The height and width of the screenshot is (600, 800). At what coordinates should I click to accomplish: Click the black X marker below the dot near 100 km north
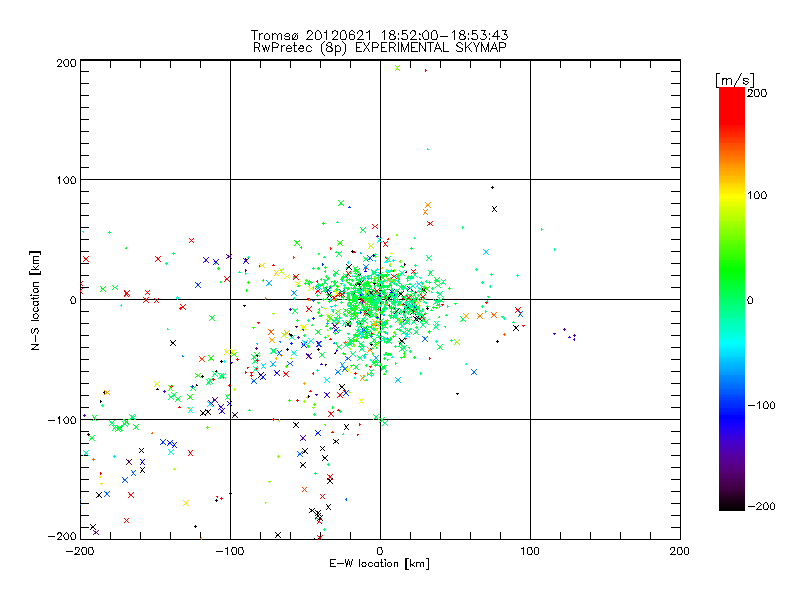[x=494, y=209]
